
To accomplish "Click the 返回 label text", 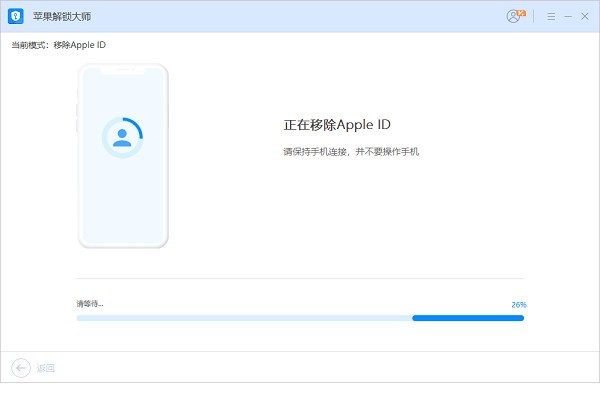I will pos(45,368).
